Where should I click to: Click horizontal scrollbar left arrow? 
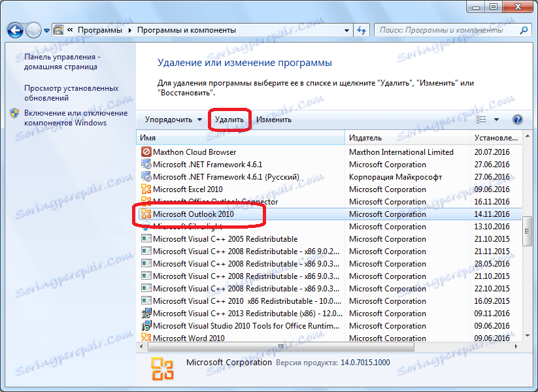141,346
